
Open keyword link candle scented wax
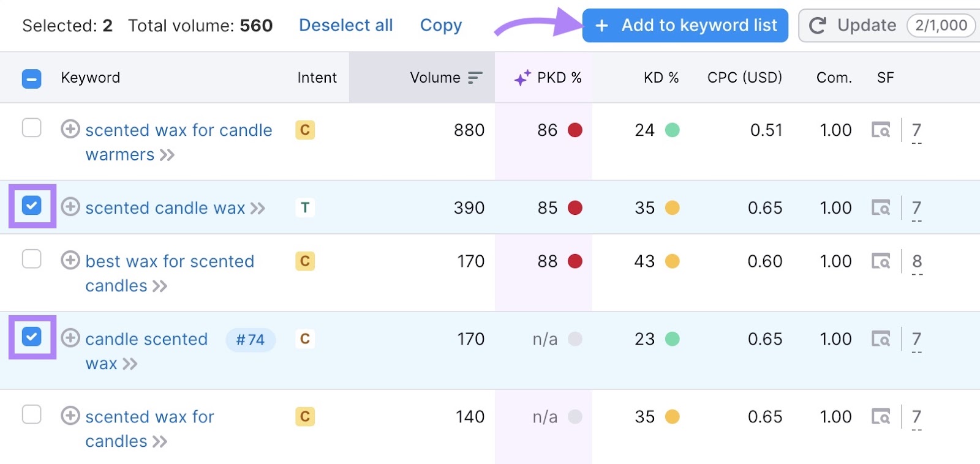146,351
